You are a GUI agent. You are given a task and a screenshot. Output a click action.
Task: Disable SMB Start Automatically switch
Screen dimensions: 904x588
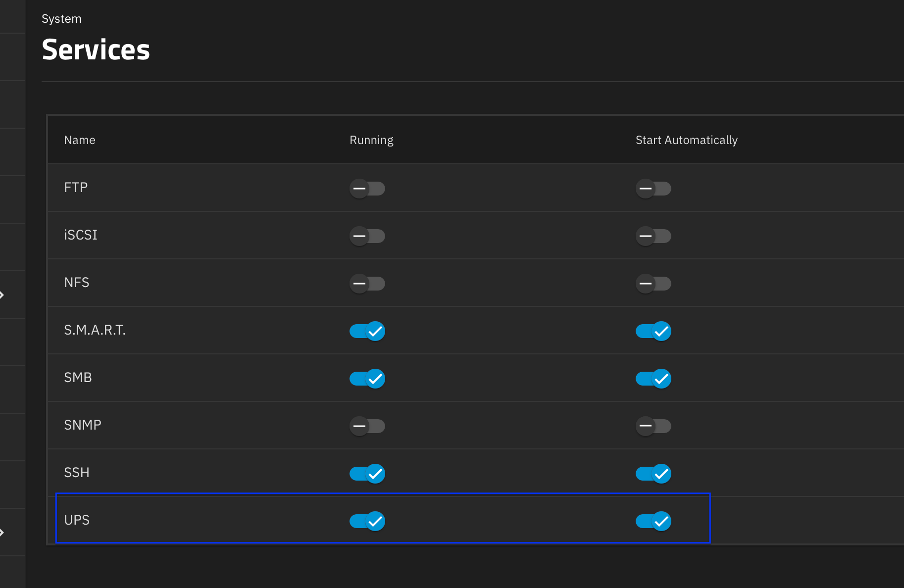click(x=653, y=379)
